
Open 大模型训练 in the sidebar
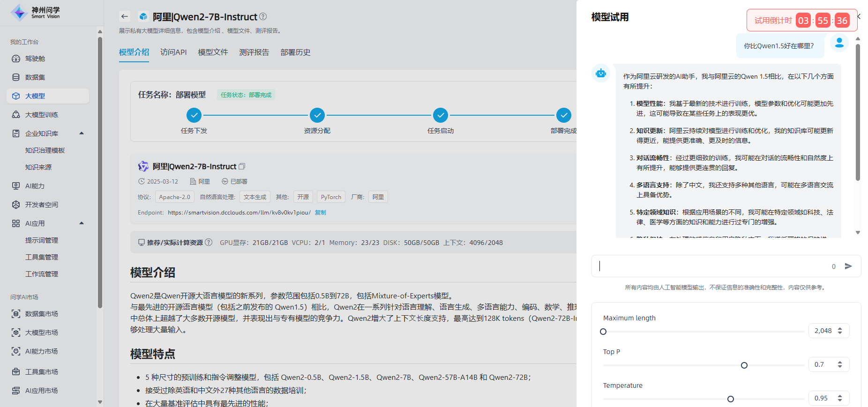[x=41, y=115]
